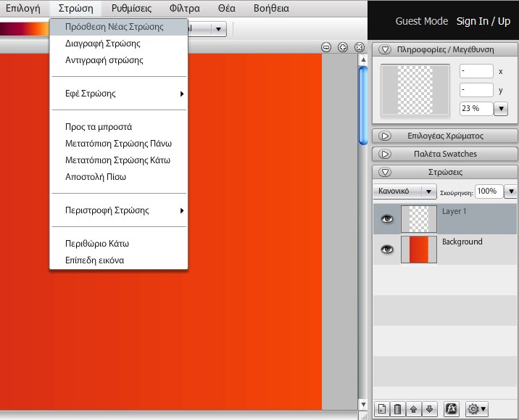The image size is (519, 420).
Task: Collapse the Στρώσεις panel
Action: tap(385, 172)
